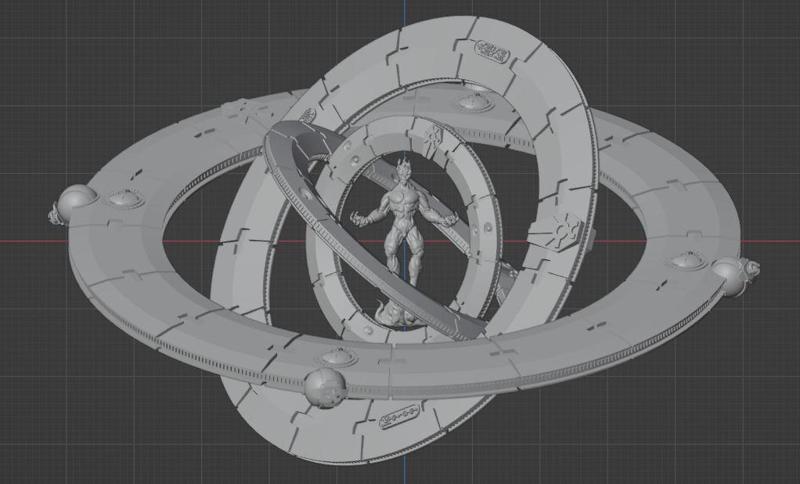Click the small dome beside the left sphere
This screenshot has height=484, width=800.
[126, 198]
